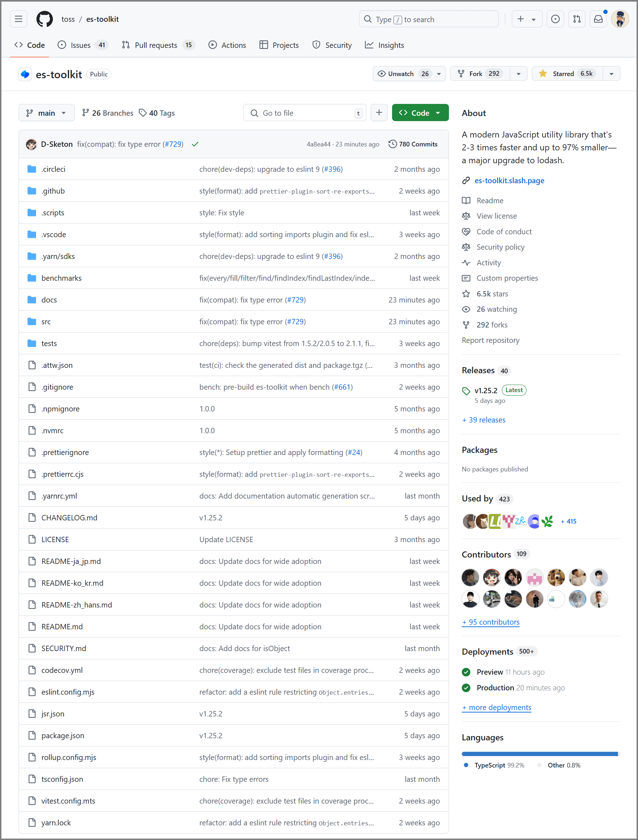Open README-ko_kr.md file
Image resolution: width=638 pixels, height=840 pixels.
tap(72, 583)
